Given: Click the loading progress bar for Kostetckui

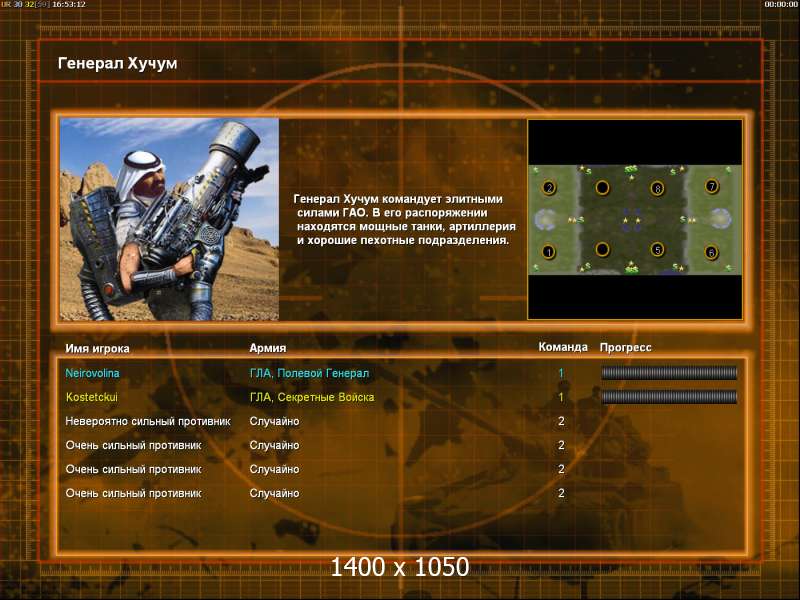Looking at the screenshot, I should [669, 396].
